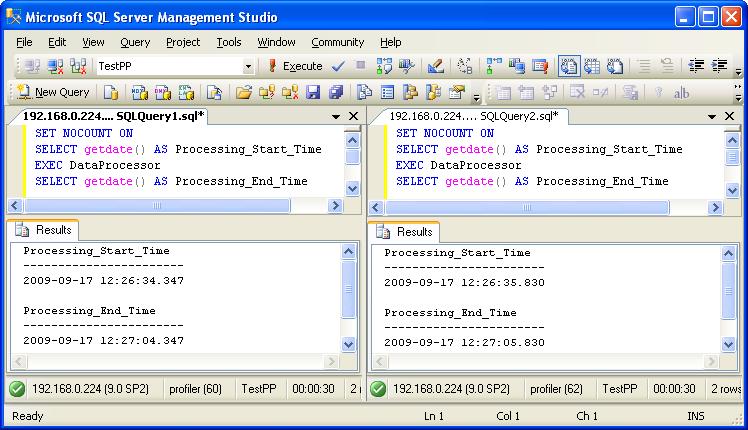Show the Template Explorer
The width and height of the screenshot is (748, 430).
(433, 92)
